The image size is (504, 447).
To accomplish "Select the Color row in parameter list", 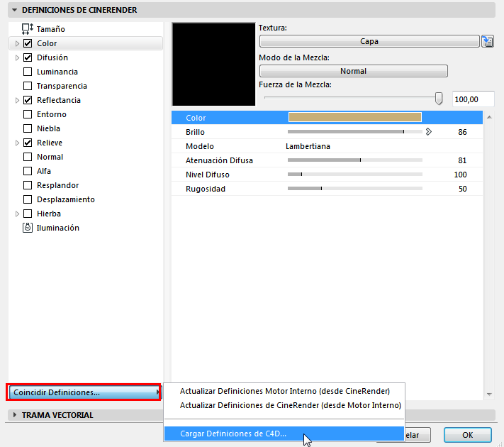I will tap(327, 118).
